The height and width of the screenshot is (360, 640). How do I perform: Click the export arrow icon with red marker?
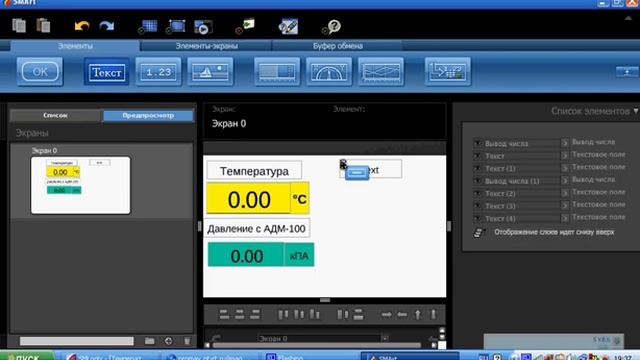coord(245,26)
